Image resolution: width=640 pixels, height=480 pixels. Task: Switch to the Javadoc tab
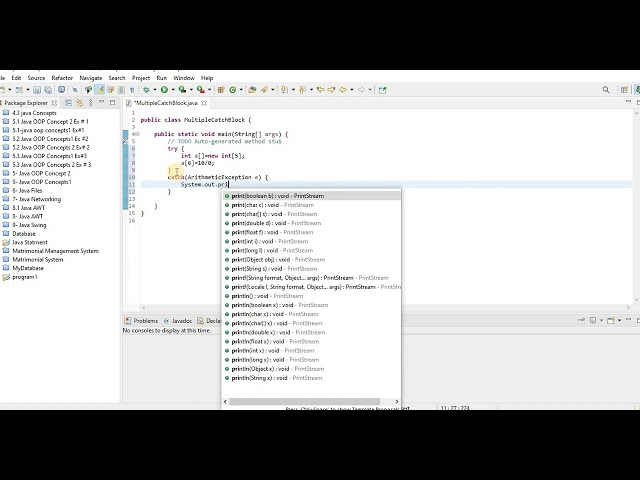(178, 321)
